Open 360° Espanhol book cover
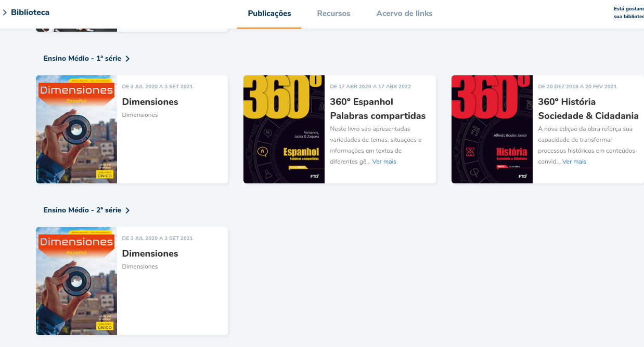Screen dimensions: 644x347 tap(284, 129)
